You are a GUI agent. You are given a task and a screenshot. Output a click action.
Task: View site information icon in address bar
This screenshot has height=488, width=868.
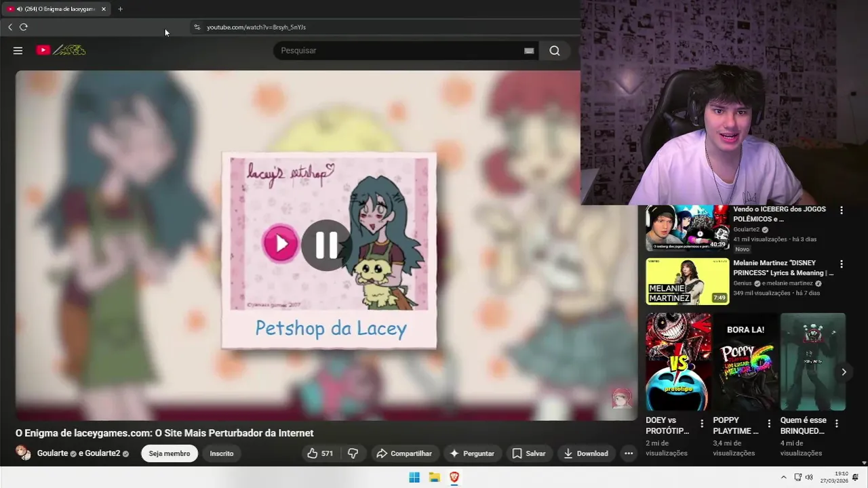pyautogui.click(x=197, y=27)
